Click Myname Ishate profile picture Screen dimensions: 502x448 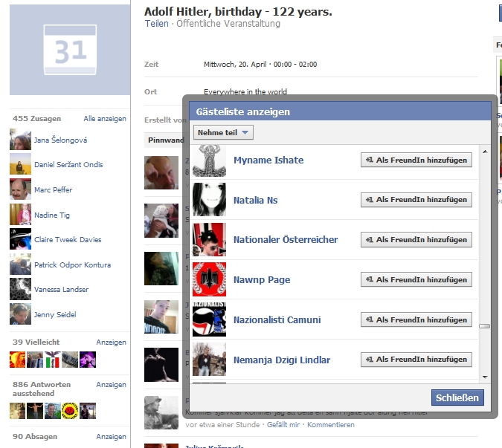click(x=209, y=160)
